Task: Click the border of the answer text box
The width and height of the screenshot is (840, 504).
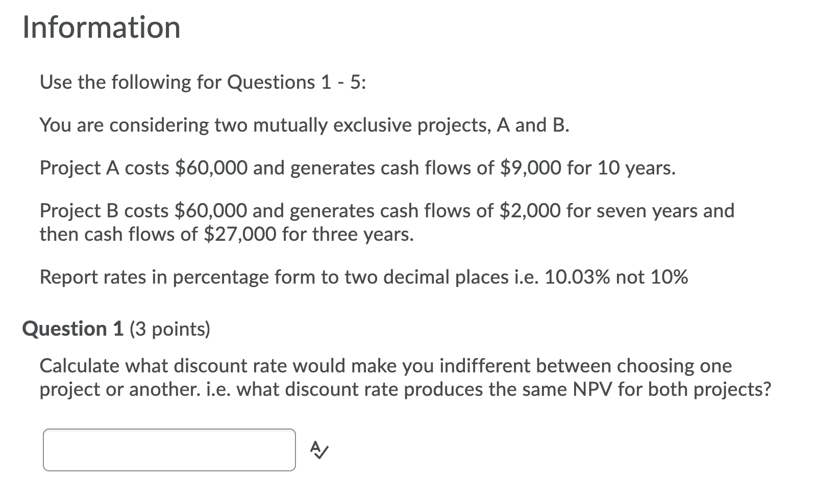Action: (168, 431)
